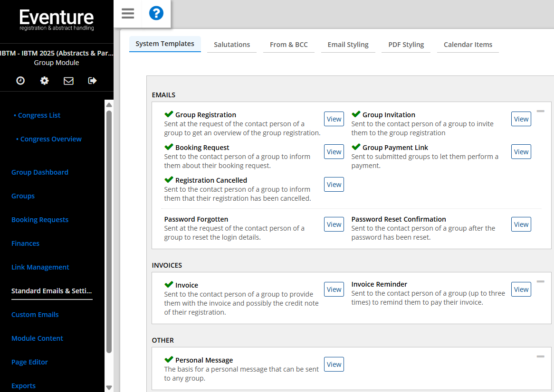View the Group Invitation email template
The image size is (554, 392).
click(521, 119)
